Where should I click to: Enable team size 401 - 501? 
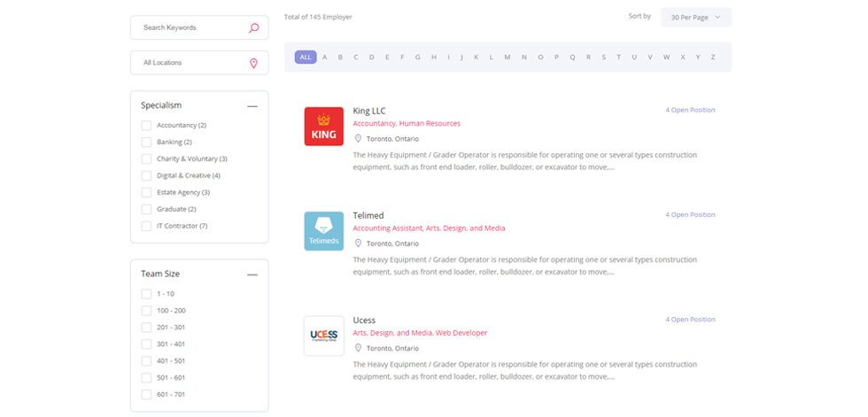click(x=146, y=361)
